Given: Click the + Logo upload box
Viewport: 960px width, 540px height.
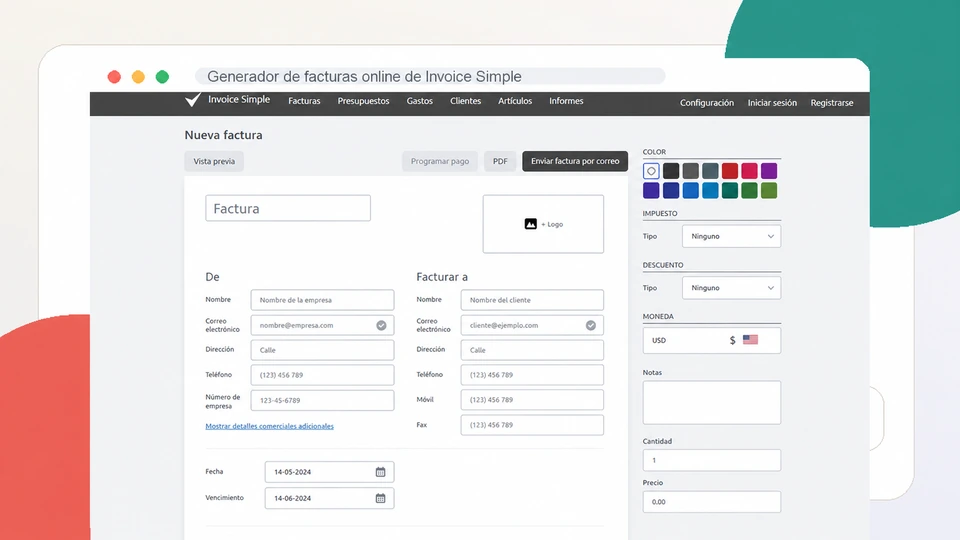Looking at the screenshot, I should coord(543,224).
